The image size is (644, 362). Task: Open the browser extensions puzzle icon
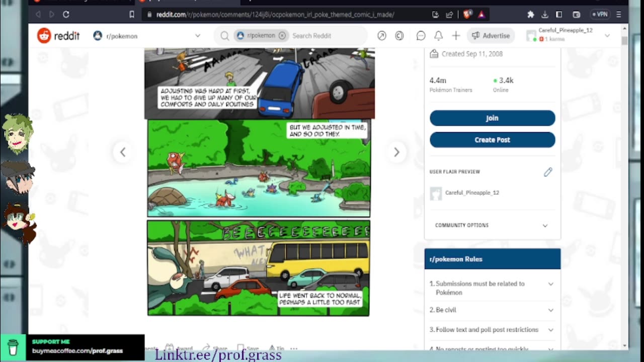530,15
